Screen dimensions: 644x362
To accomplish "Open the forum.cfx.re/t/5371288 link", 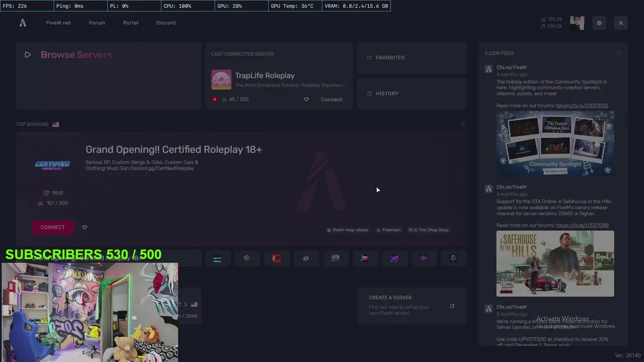I will click(582, 225).
